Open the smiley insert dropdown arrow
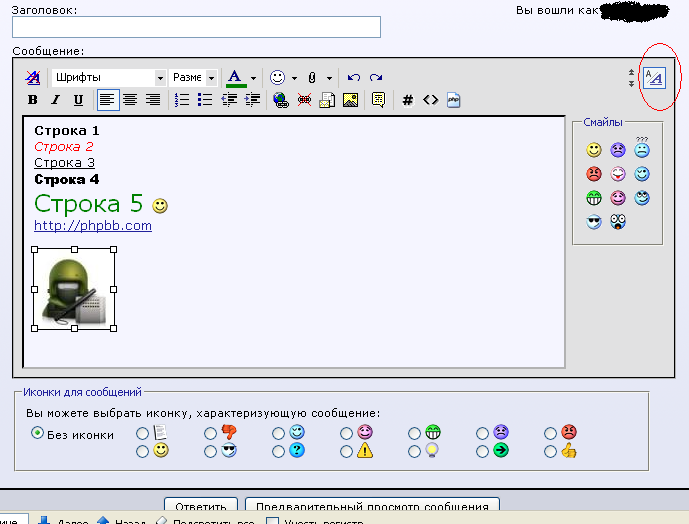 click(x=294, y=78)
